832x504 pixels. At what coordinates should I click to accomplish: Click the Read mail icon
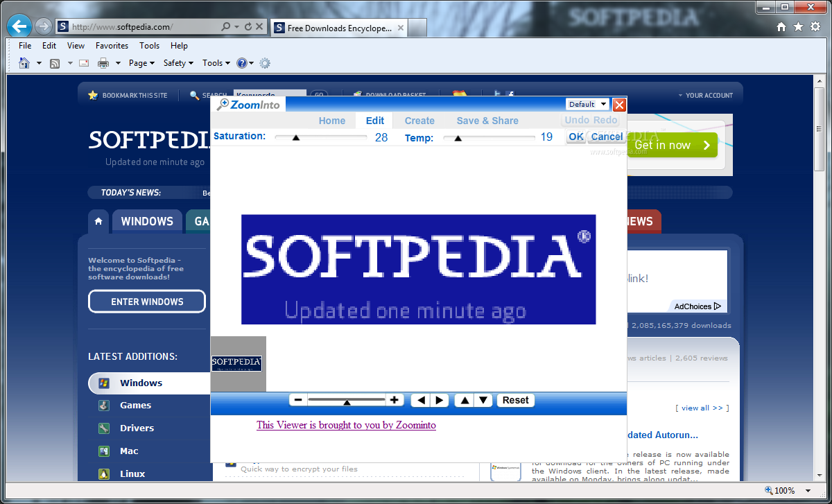tap(84, 63)
